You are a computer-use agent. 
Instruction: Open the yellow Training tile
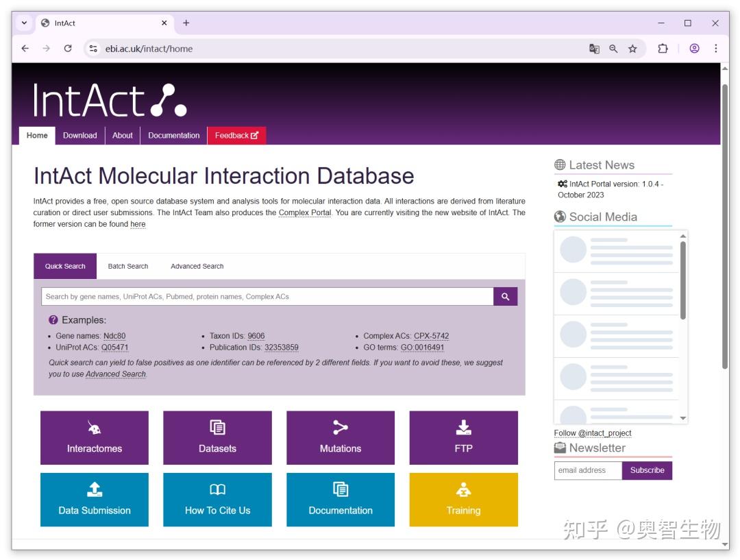tap(463, 500)
